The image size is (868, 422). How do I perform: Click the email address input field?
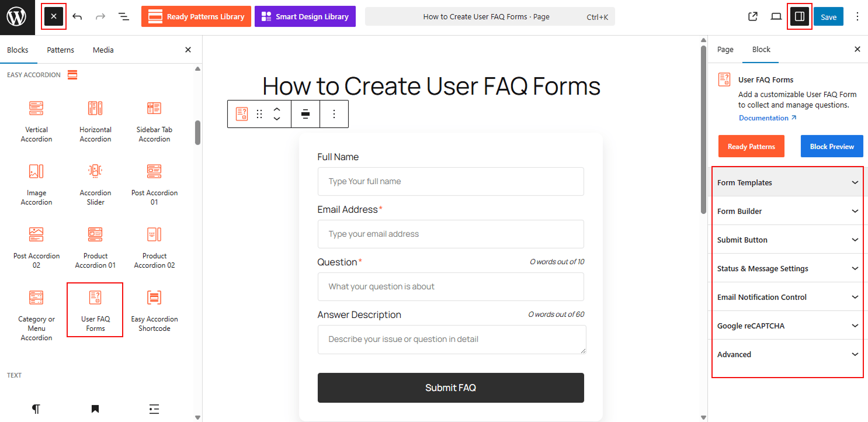(x=450, y=234)
